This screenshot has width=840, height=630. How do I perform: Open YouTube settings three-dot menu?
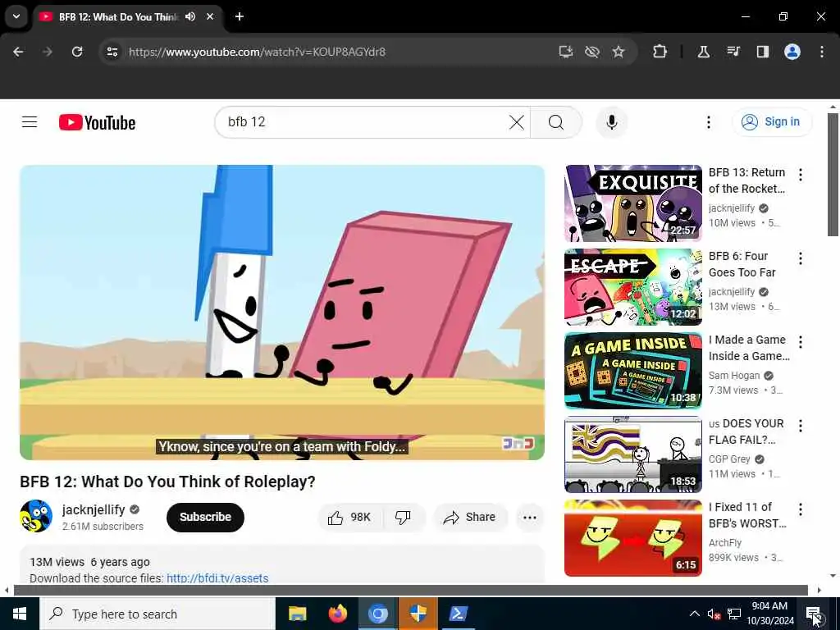click(x=708, y=122)
